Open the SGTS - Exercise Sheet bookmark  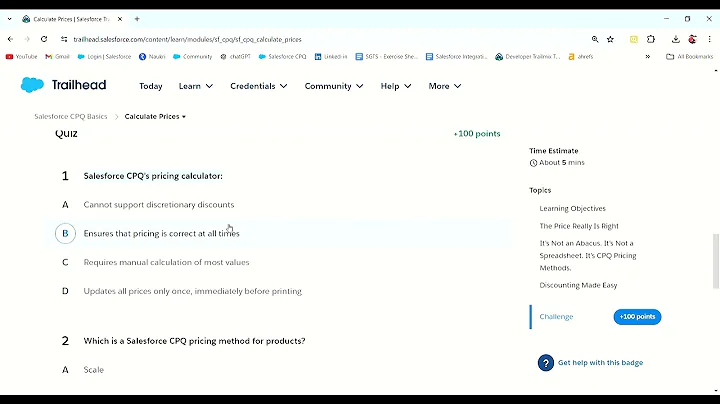pos(387,56)
